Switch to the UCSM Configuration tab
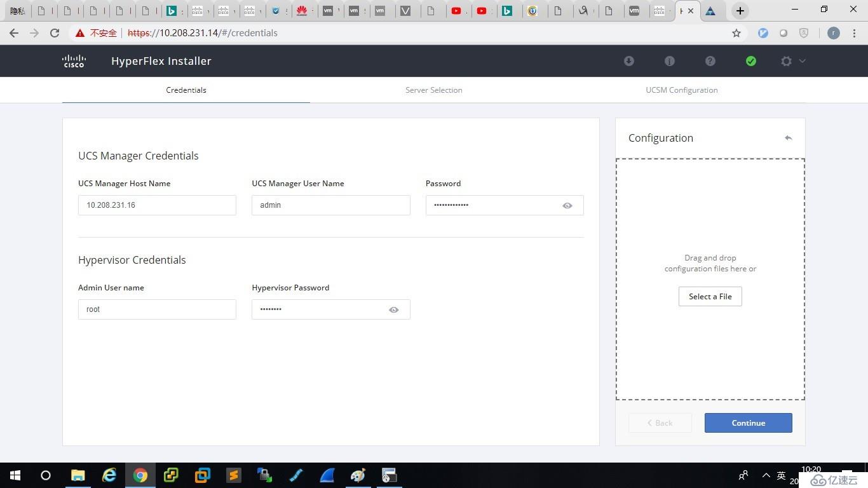 682,90
